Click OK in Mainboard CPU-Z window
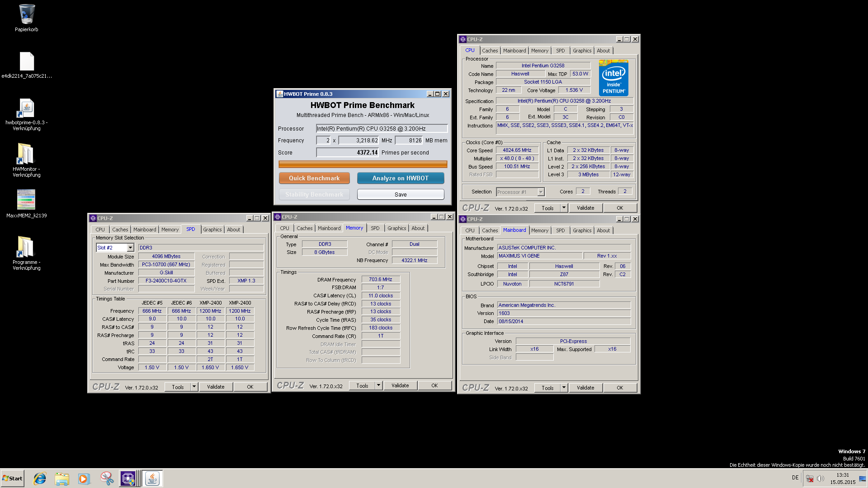Viewport: 868px width, 488px height. point(620,388)
